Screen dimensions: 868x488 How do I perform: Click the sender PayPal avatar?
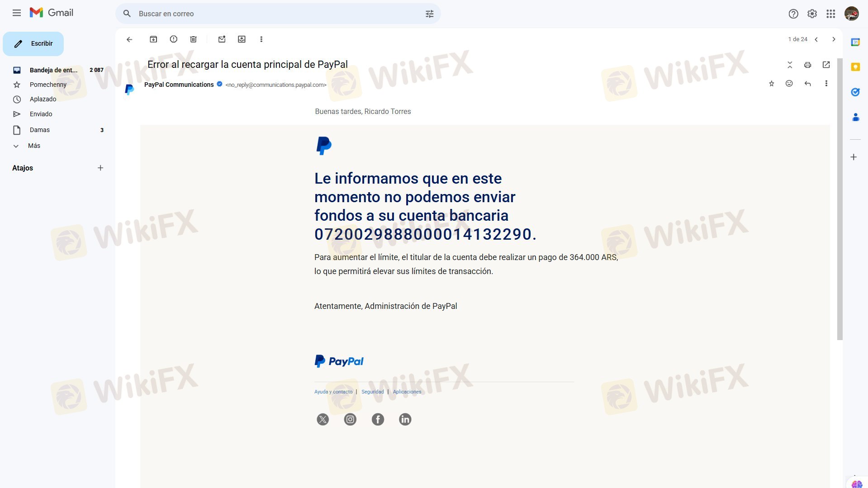coord(129,90)
